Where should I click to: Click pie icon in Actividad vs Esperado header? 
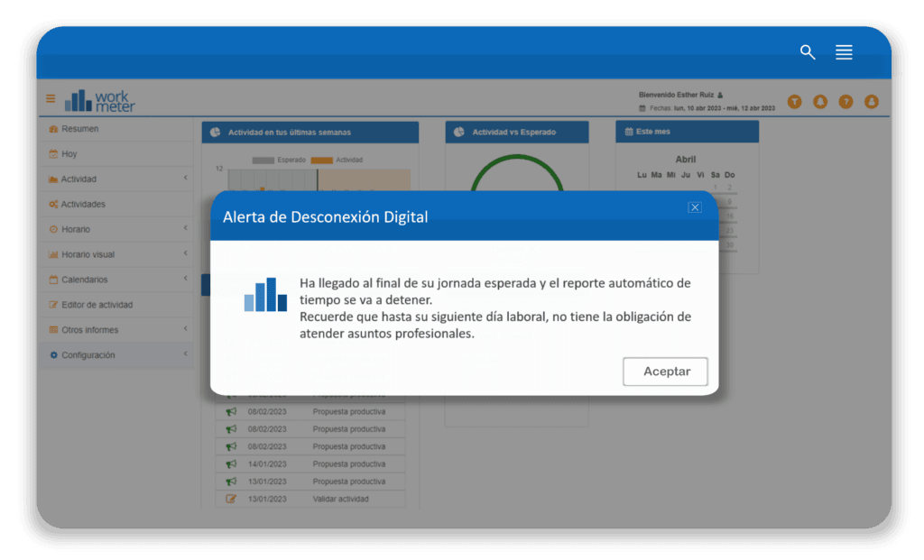tap(459, 133)
